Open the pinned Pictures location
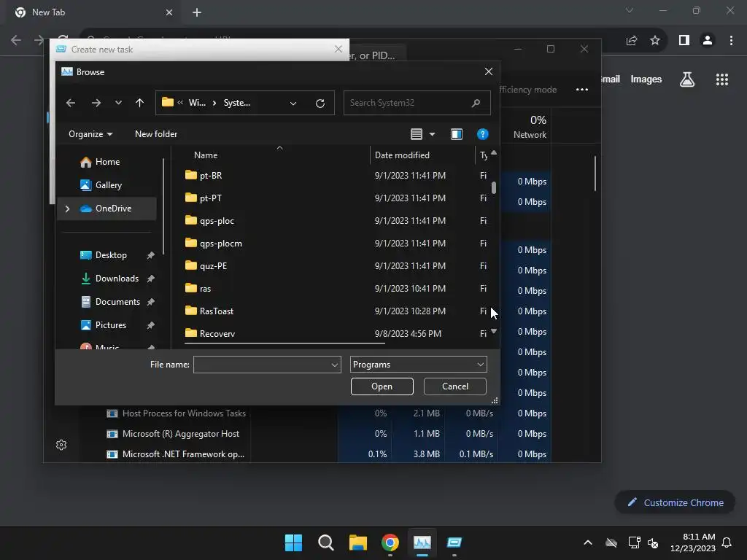The width and height of the screenshot is (747, 560). [111, 325]
